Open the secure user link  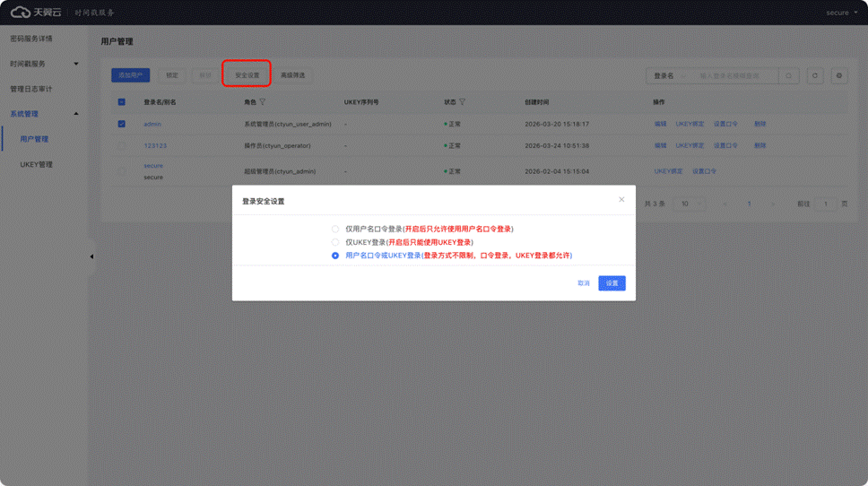[153, 166]
